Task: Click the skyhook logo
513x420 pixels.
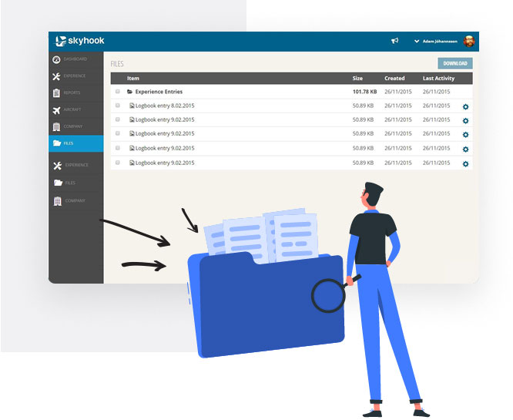Action: (82, 42)
